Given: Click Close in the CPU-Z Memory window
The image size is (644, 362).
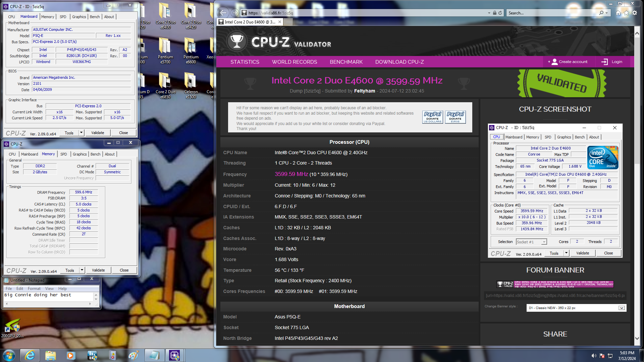Looking at the screenshot, I should click(124, 270).
